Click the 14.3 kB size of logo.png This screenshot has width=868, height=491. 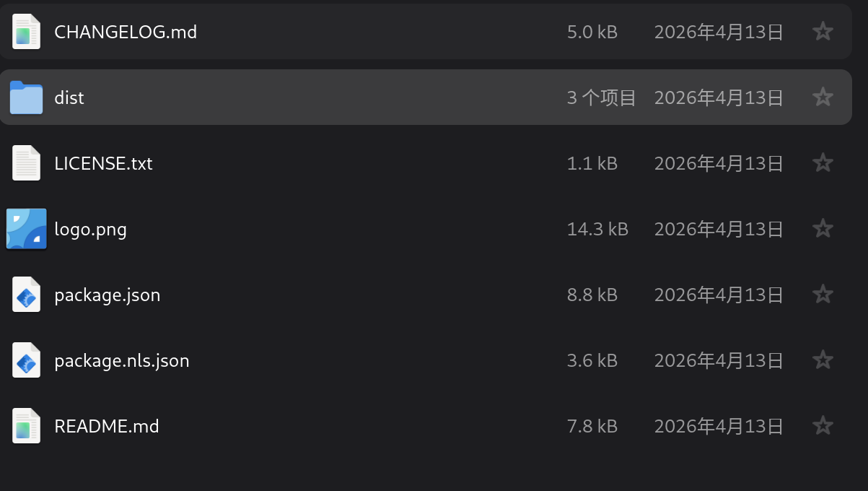[597, 229]
